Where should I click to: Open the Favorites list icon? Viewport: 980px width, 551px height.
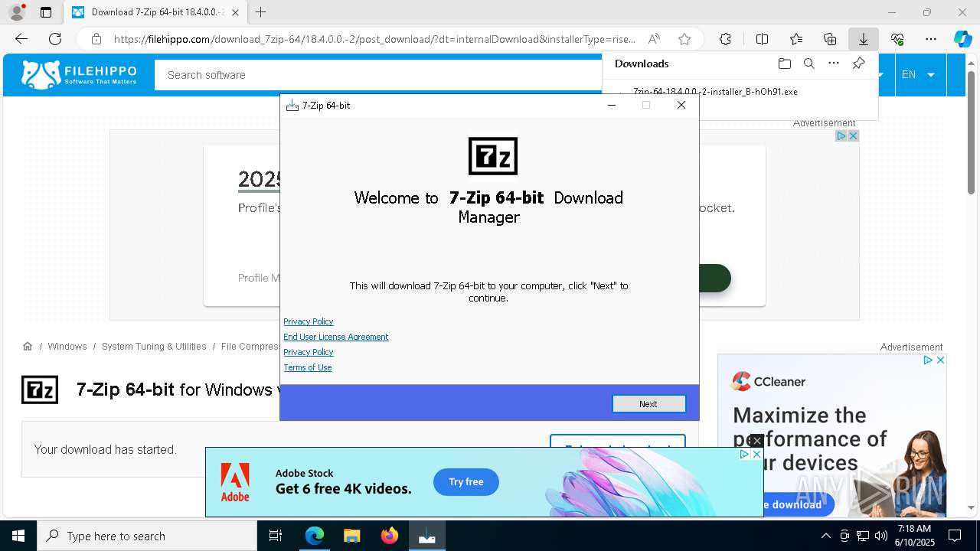(x=796, y=39)
